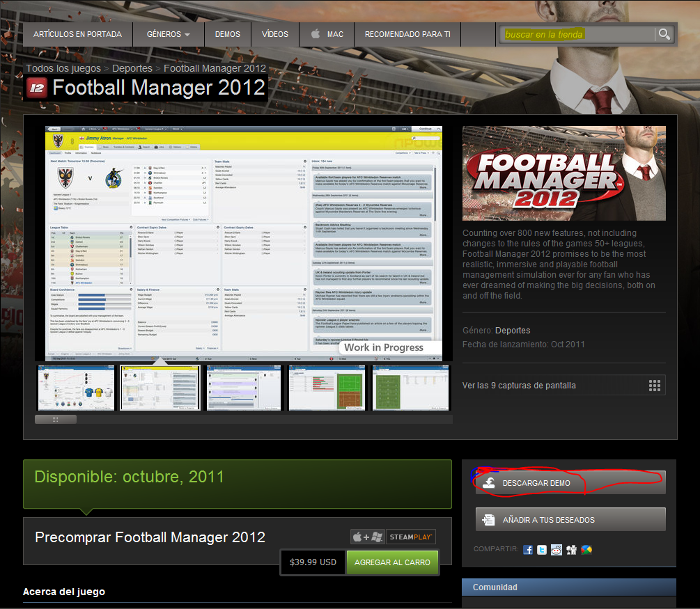Click Football Manager 2012 breadcrumb
Viewport: 700px width, 609px height.
[215, 68]
